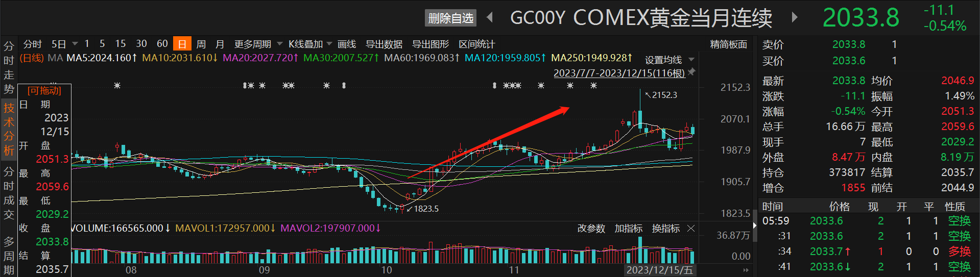980x277 pixels.
Task: Click 导出图形 to export chart image
Action: point(431,44)
